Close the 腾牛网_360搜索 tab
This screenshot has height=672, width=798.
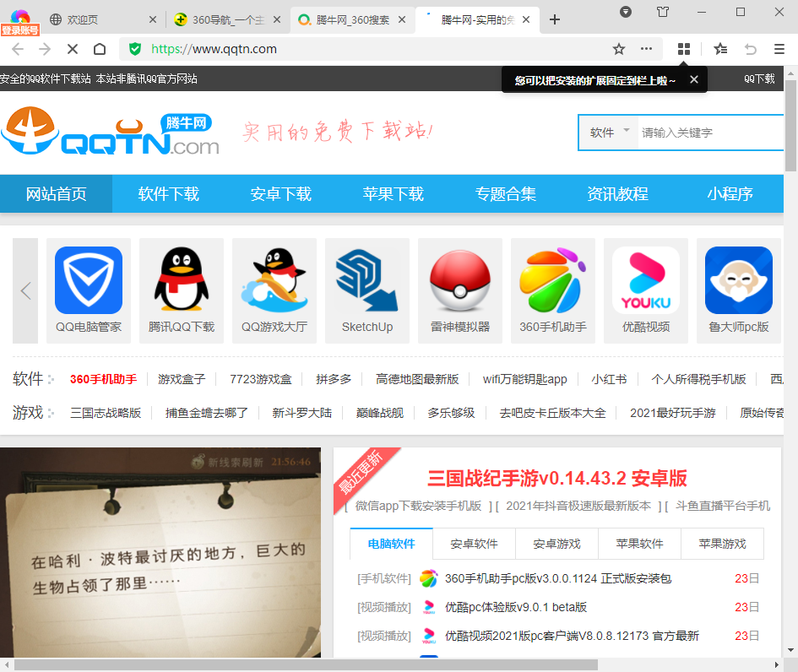click(x=402, y=20)
